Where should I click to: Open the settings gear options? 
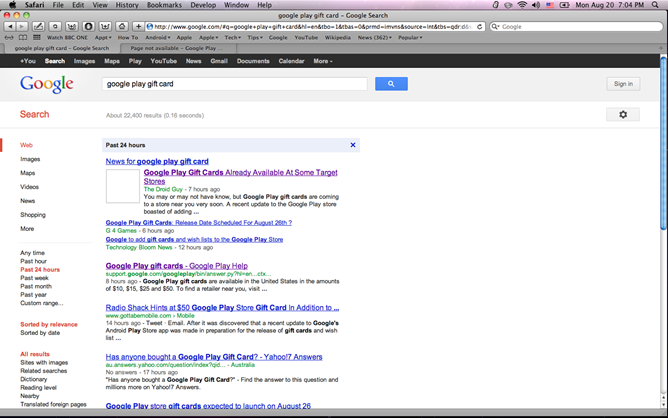coord(623,114)
